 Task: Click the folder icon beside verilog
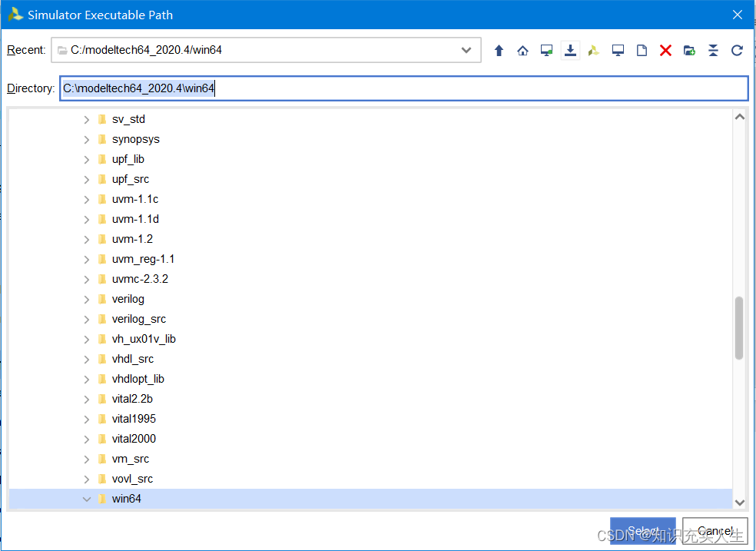101,299
